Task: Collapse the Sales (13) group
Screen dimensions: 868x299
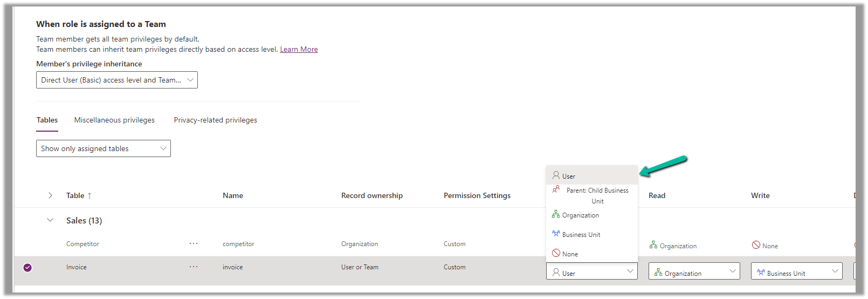Action: coord(50,220)
